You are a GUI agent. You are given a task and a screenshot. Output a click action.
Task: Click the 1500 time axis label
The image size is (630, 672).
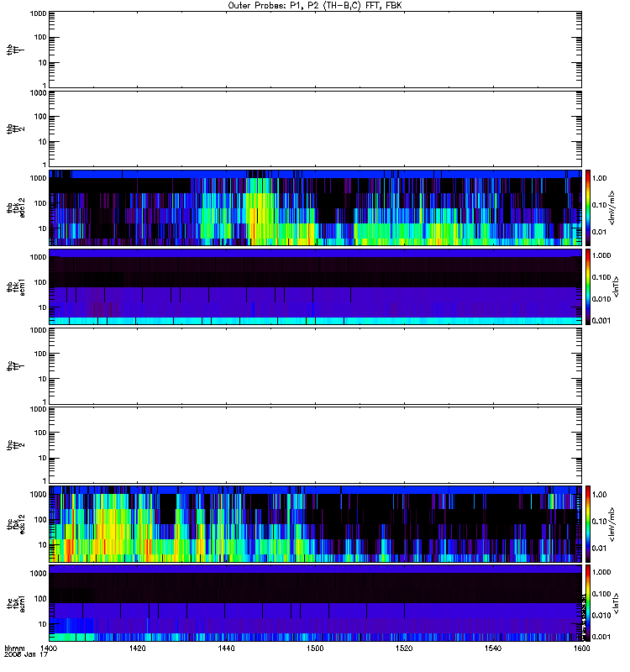(315, 648)
